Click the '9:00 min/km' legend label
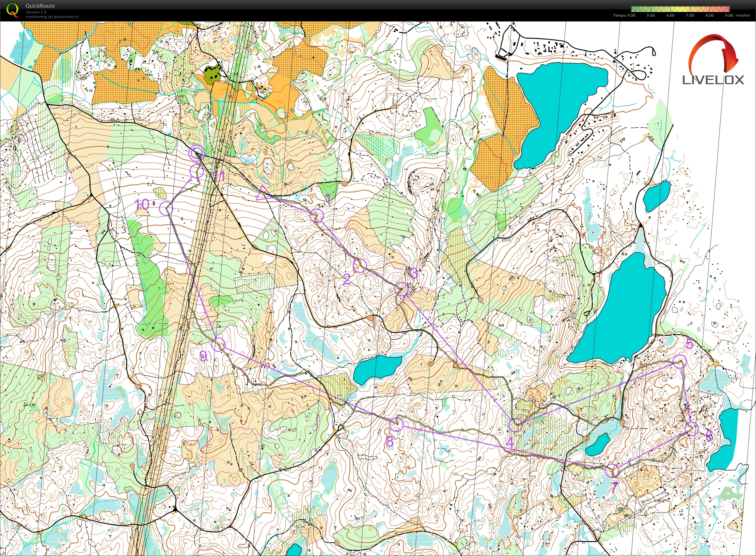756x556 pixels. click(x=737, y=15)
